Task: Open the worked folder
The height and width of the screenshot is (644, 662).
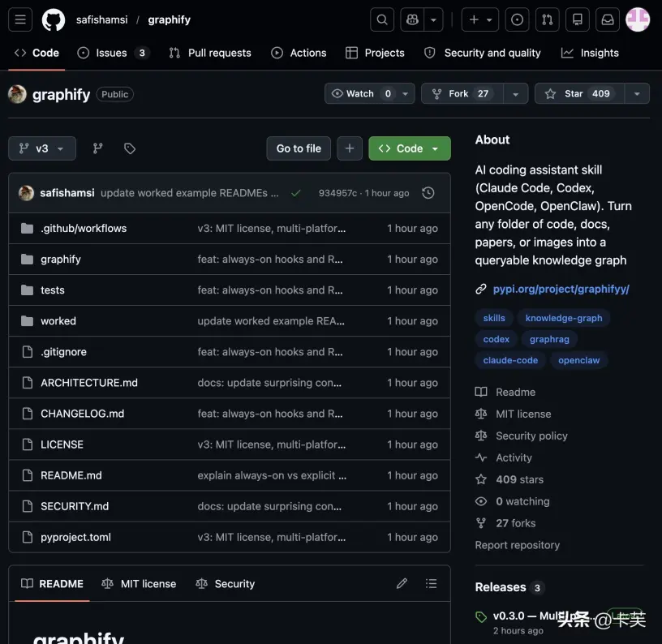Action: click(58, 320)
